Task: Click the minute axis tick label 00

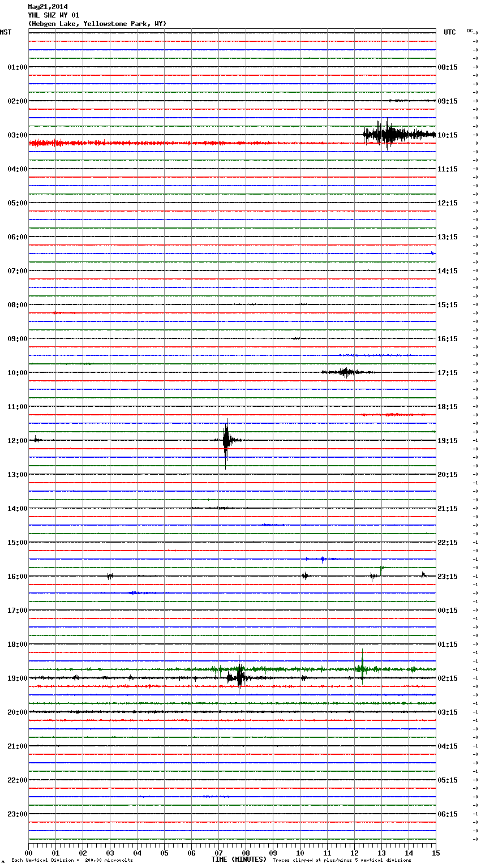Action: (28, 853)
